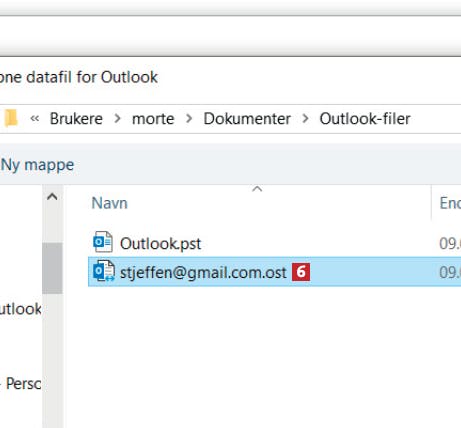
Task: Sort files by the Navn column
Action: (110, 203)
